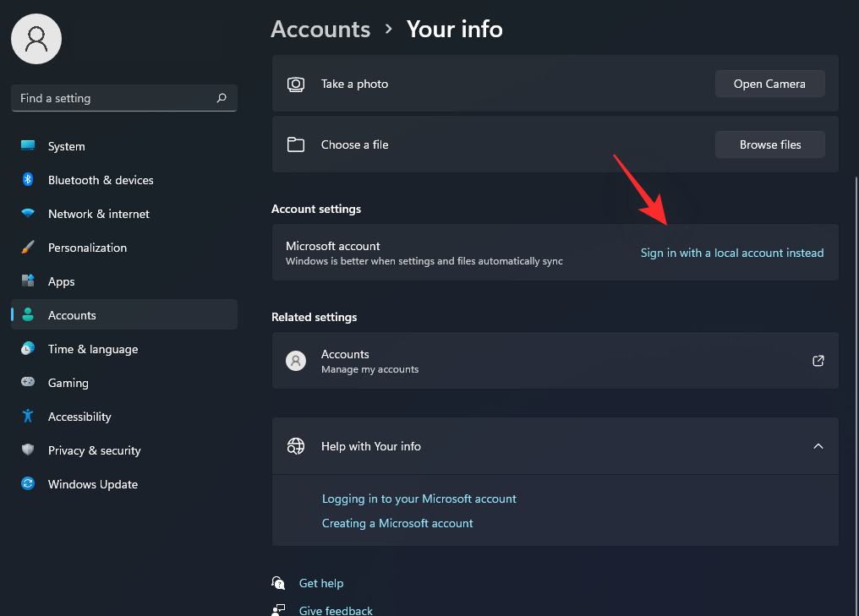Click the search magnifier icon

click(222, 98)
